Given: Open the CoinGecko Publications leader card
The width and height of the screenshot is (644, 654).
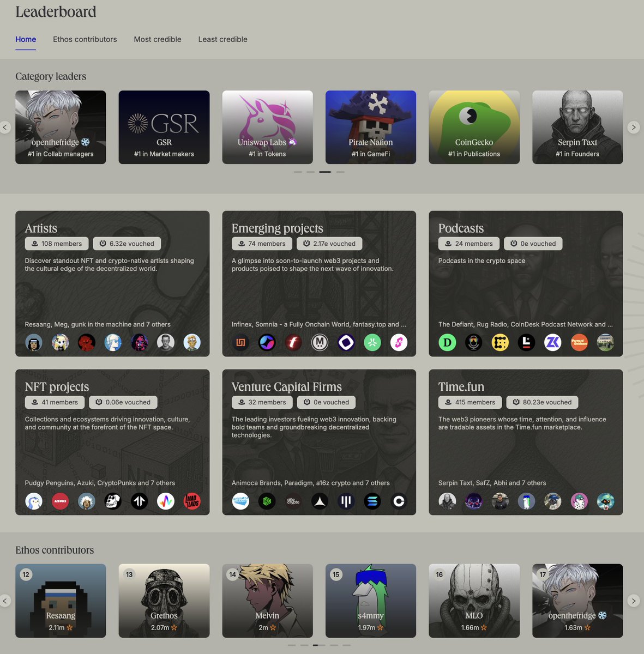Looking at the screenshot, I should point(474,127).
